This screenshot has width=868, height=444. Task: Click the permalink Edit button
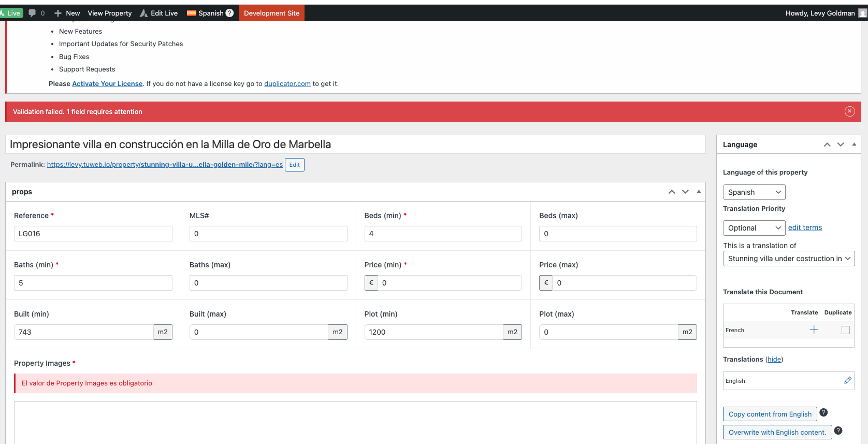coord(295,165)
